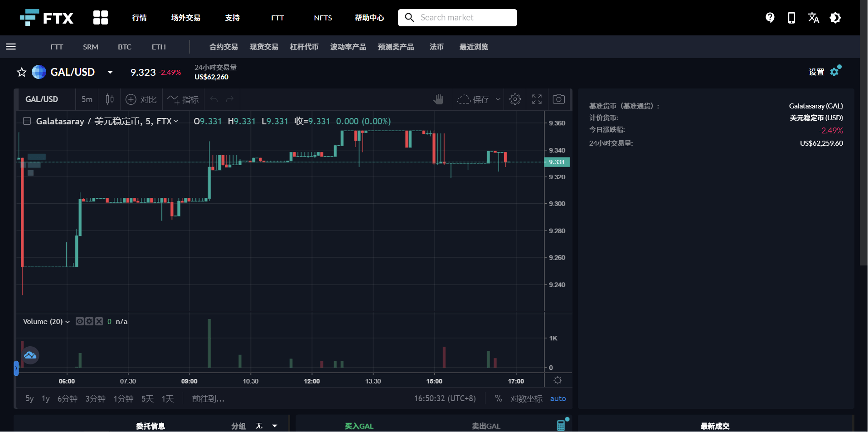Favorite GAL/USD with the star icon
This screenshot has height=432, width=868.
coord(22,72)
